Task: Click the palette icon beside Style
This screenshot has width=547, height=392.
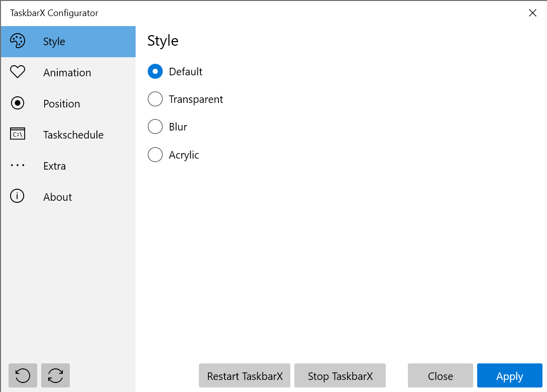Action: coord(18,41)
